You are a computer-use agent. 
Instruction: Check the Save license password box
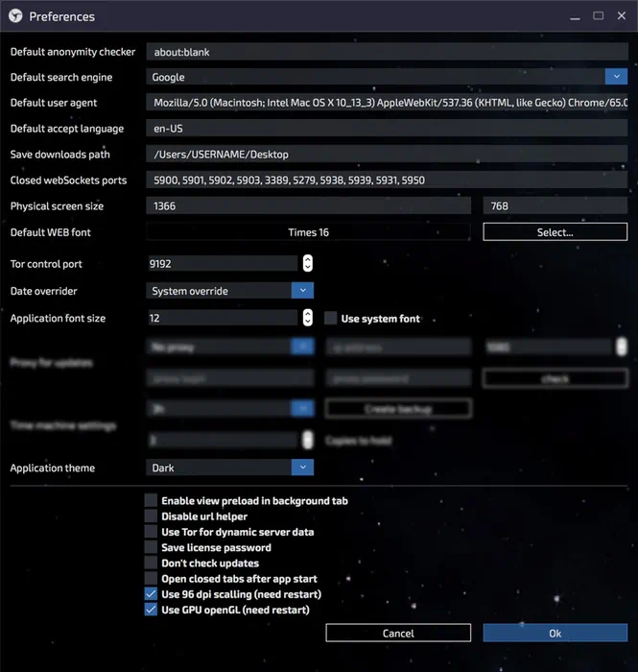coord(151,547)
